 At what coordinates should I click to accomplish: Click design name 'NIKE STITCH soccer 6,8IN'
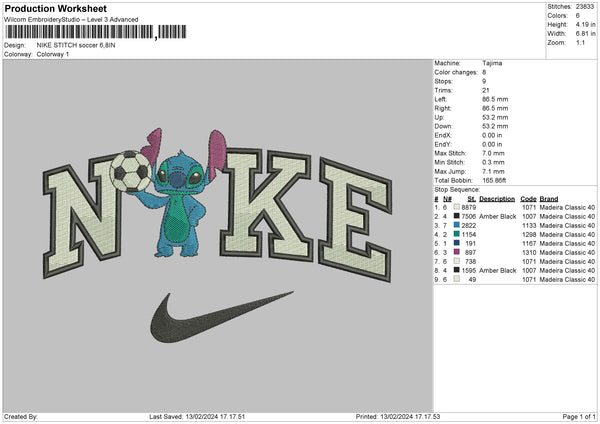[x=76, y=45]
